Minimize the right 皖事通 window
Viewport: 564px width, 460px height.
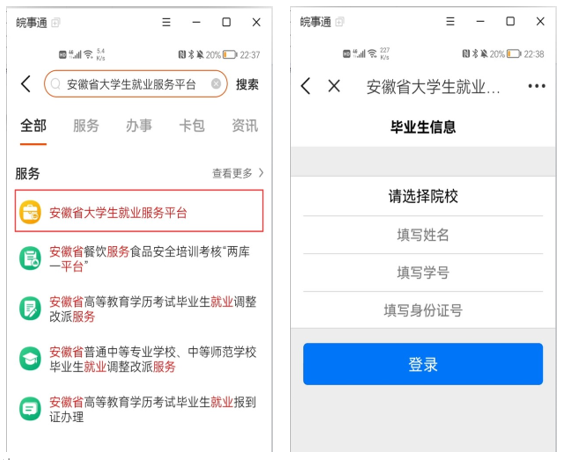(x=480, y=22)
